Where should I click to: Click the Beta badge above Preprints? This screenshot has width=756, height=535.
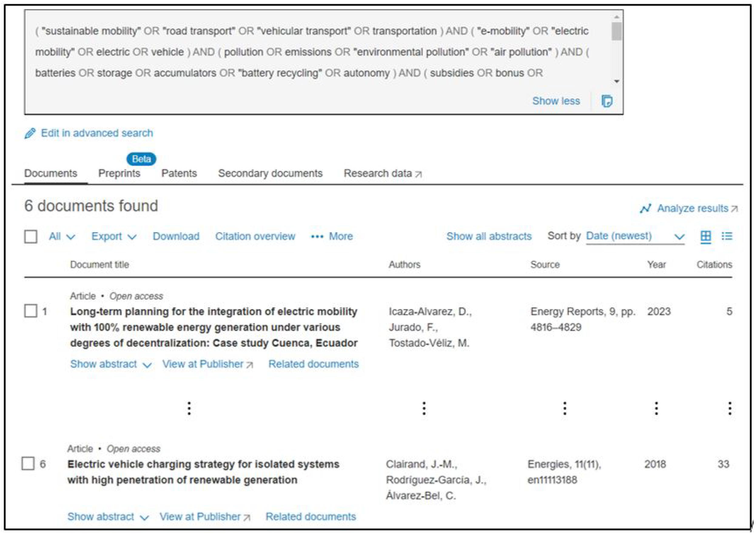141,159
